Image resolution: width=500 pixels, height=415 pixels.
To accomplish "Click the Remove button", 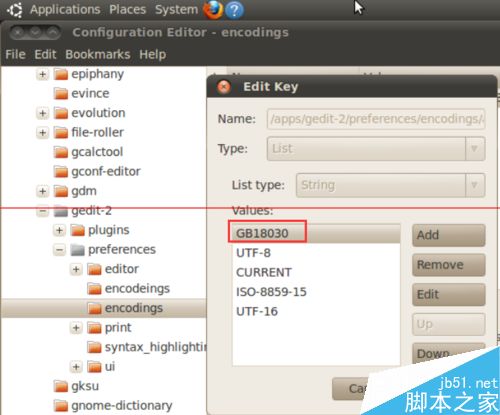I will (x=449, y=265).
